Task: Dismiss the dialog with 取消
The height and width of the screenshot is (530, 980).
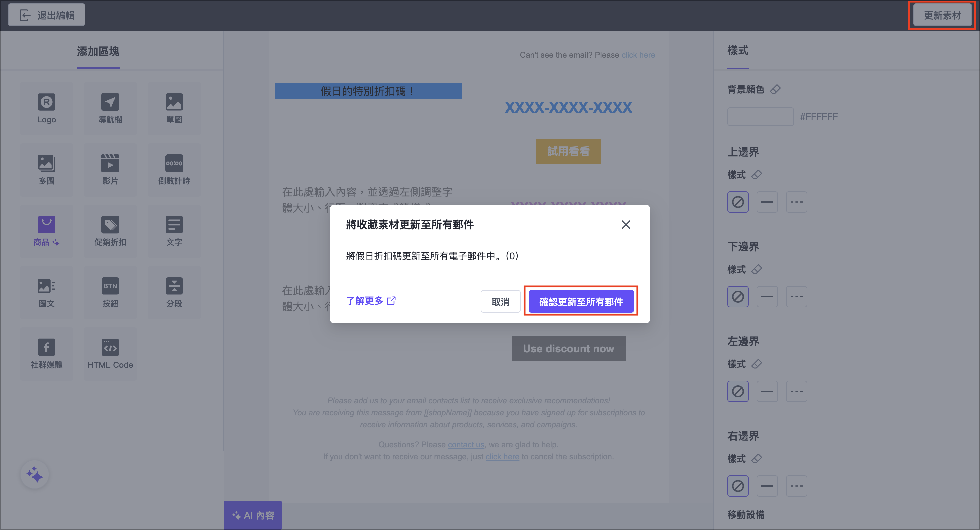Action: pyautogui.click(x=500, y=301)
